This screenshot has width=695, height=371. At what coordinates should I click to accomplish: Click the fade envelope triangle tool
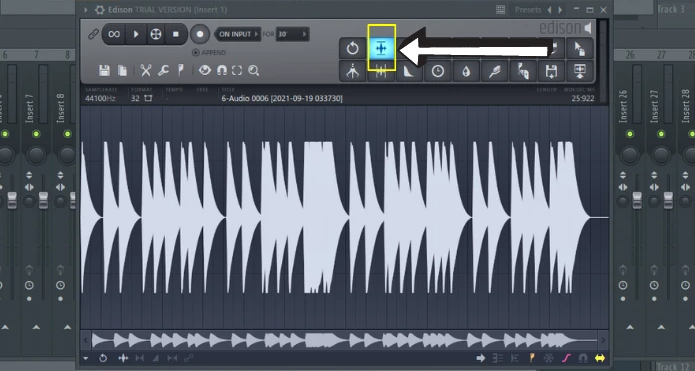tap(409, 71)
